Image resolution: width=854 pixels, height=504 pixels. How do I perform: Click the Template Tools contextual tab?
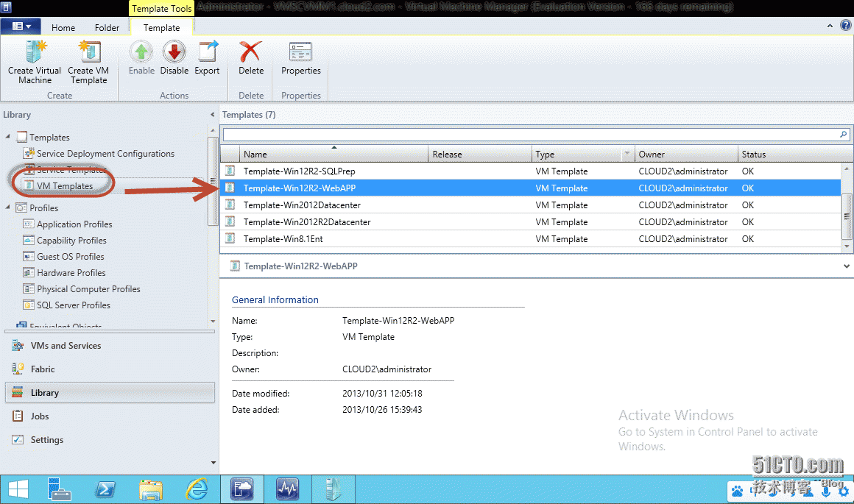[162, 9]
